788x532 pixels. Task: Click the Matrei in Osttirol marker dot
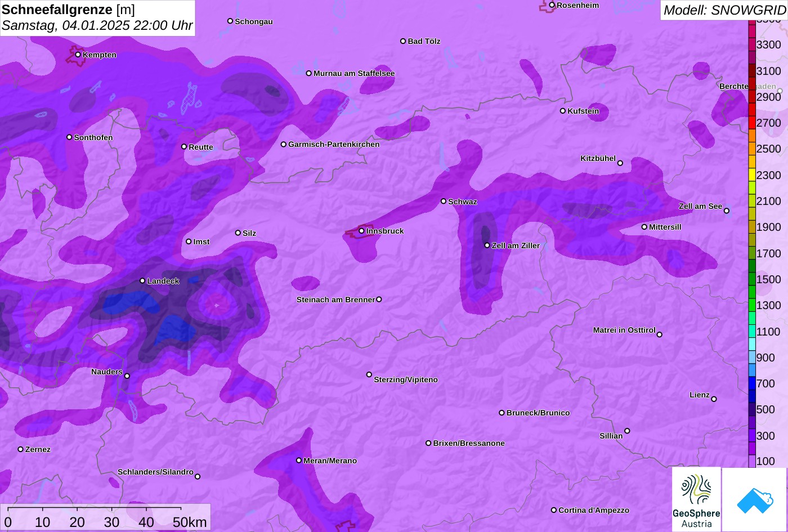pyautogui.click(x=660, y=334)
